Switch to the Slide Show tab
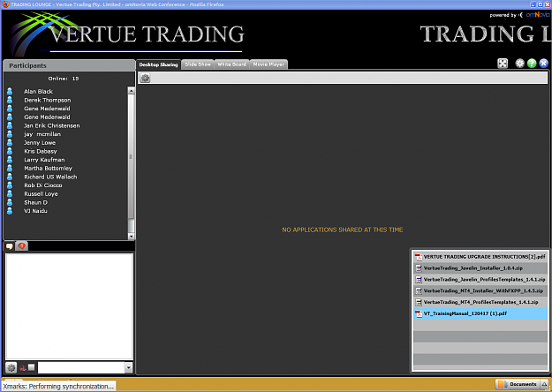Screen dimensions: 552x392 (x=198, y=64)
